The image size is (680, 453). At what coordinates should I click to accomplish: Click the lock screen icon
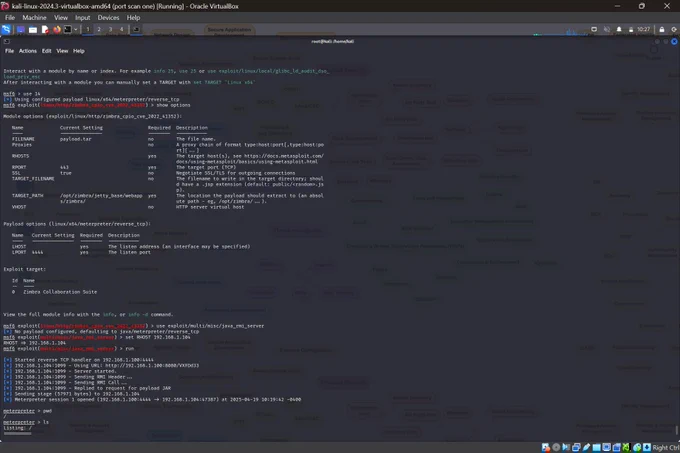tap(662, 29)
